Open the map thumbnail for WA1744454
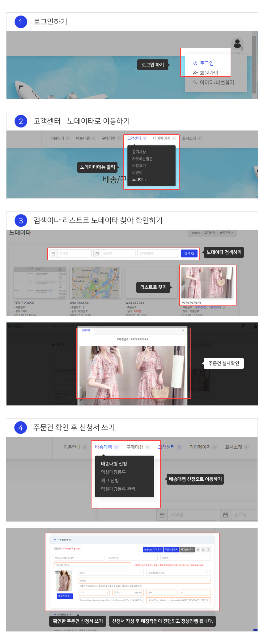The width and height of the screenshot is (264, 644). tap(96, 283)
